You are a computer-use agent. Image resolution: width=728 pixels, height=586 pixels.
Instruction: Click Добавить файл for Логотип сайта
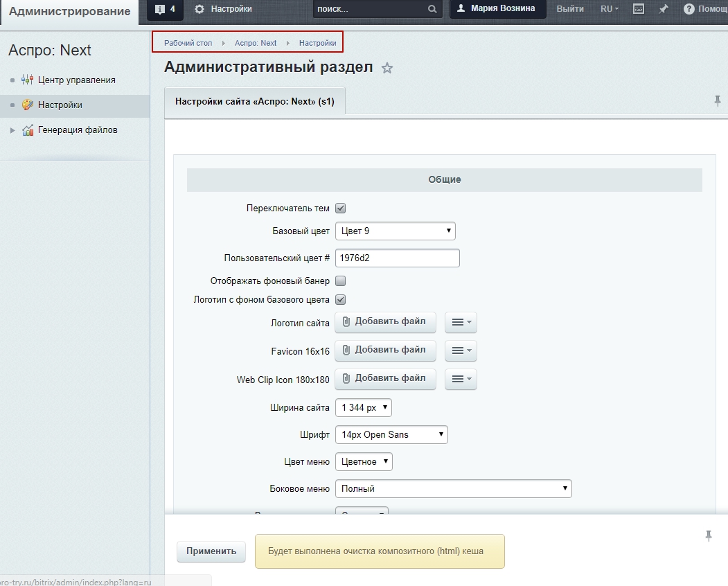[x=385, y=322]
